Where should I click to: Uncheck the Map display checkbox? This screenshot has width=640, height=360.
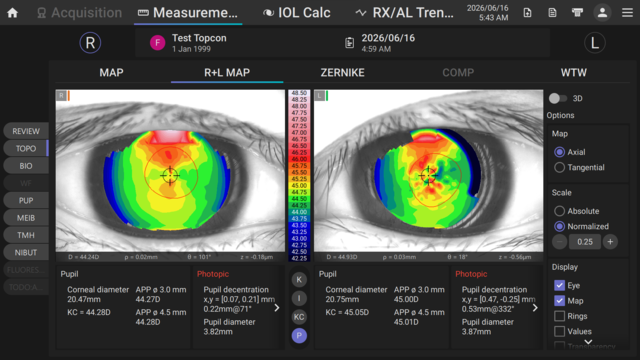click(x=560, y=301)
